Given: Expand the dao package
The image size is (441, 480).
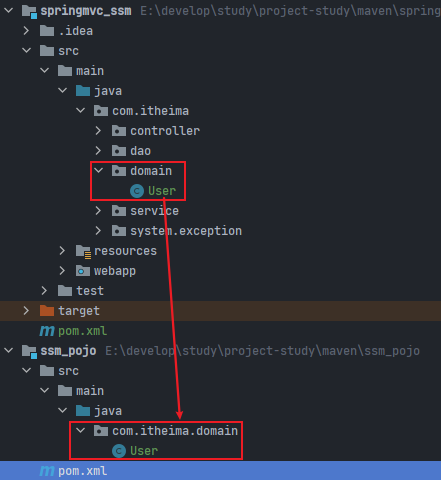Looking at the screenshot, I should [x=98, y=151].
